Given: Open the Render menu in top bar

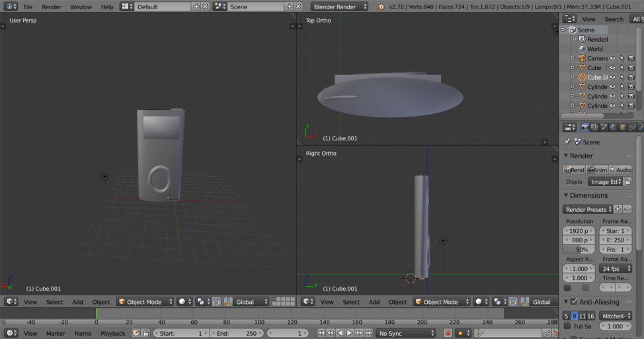Looking at the screenshot, I should click(51, 7).
